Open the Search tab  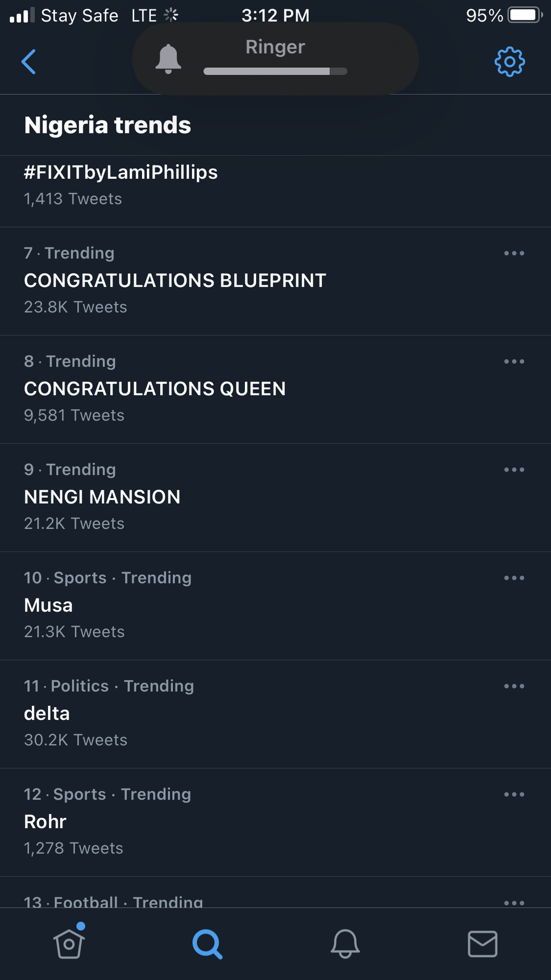click(x=207, y=943)
